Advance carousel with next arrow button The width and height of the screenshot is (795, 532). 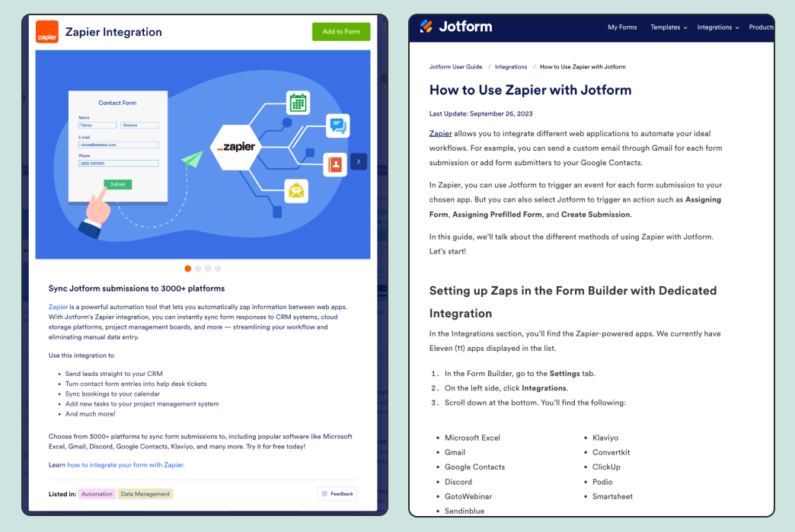(x=359, y=161)
